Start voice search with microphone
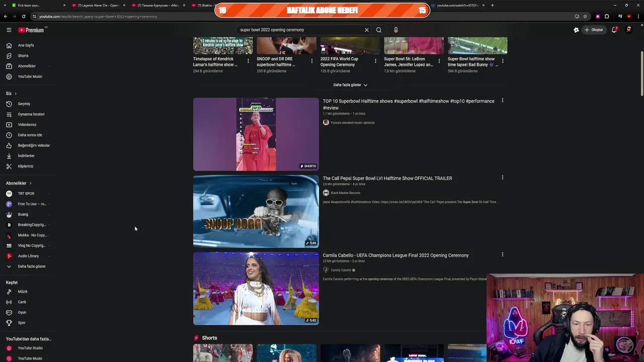Viewport: 644px width, 362px height. point(396,30)
